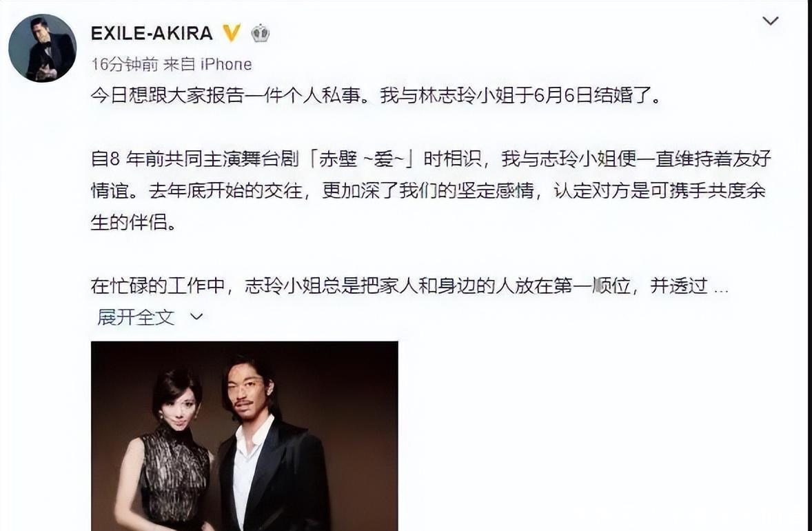812x531 pixels.
Task: Click the woman in lace dress in photo
Action: 170,451
